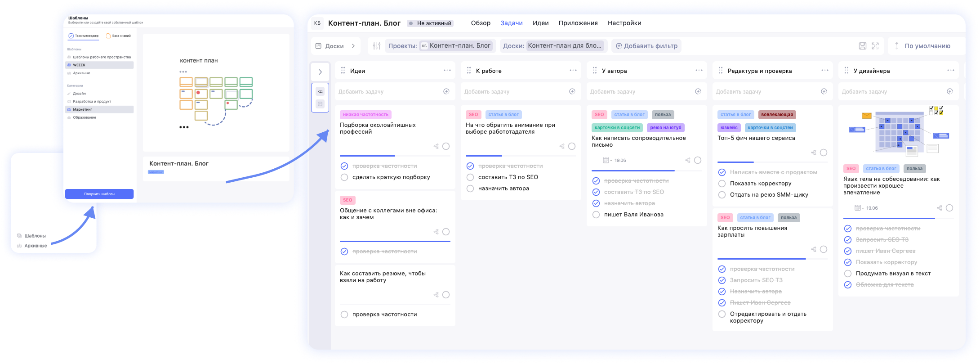Check Отдать на реюз SMM-щику subtask
The image size is (980, 364).
[x=722, y=195]
